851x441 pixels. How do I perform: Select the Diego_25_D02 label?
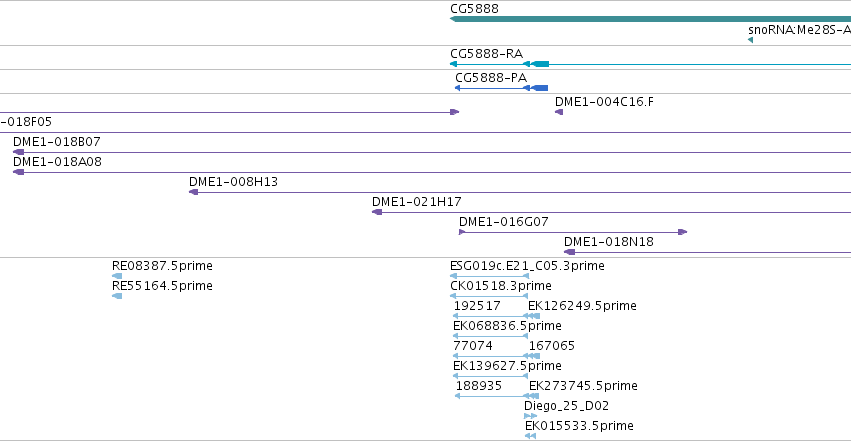click(x=567, y=406)
